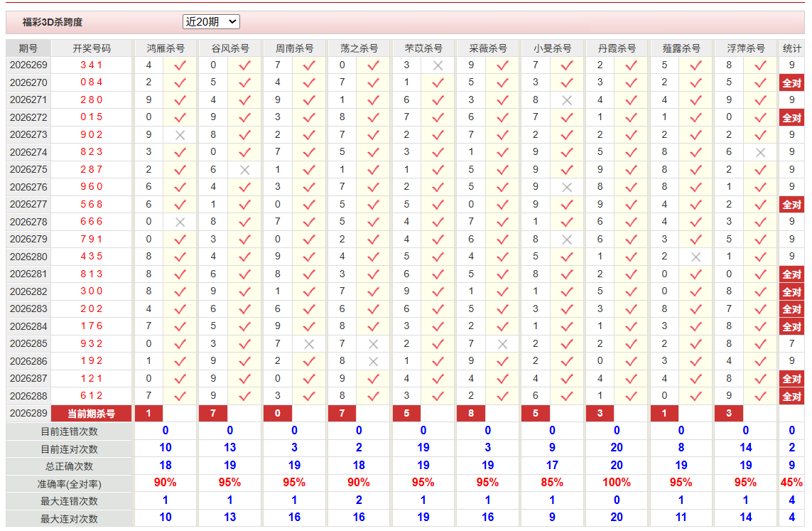Select the 丹霞杀号 column header
The width and height of the screenshot is (812, 531).
click(617, 48)
